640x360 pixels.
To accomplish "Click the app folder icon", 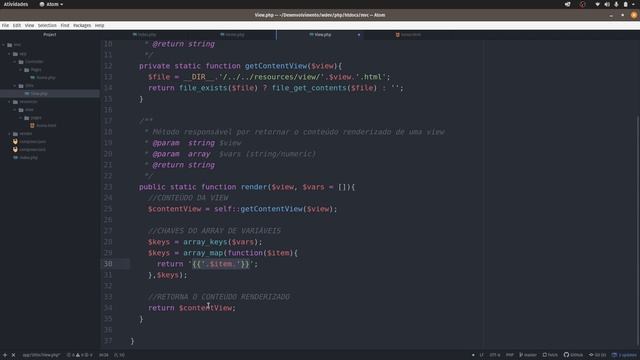I will pyautogui.click(x=15, y=53).
